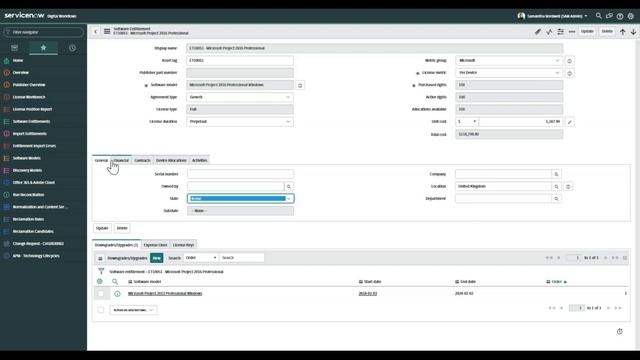Open License Keys related list tab
The width and height of the screenshot is (640, 360).
pos(183,245)
